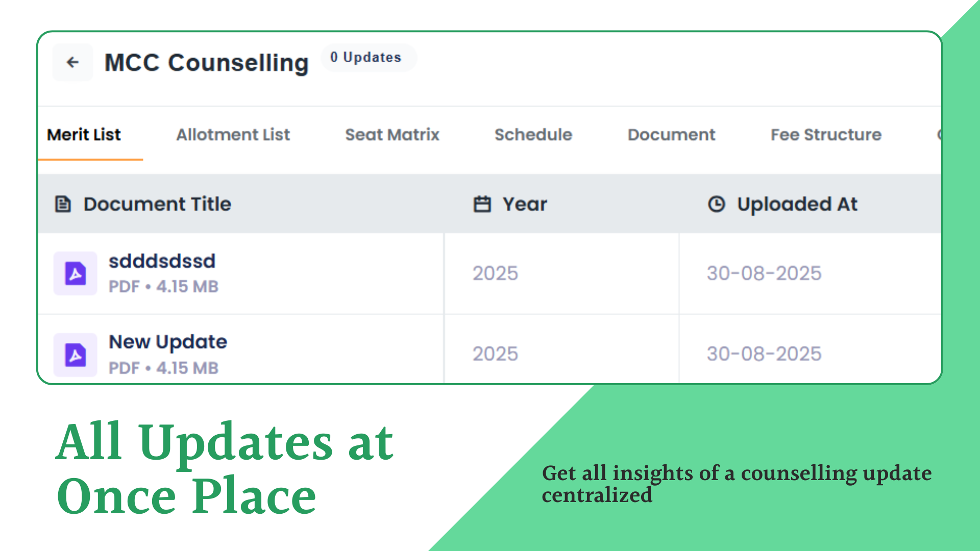Image resolution: width=980 pixels, height=551 pixels.
Task: Click the Document Title column header
Action: coord(157,204)
